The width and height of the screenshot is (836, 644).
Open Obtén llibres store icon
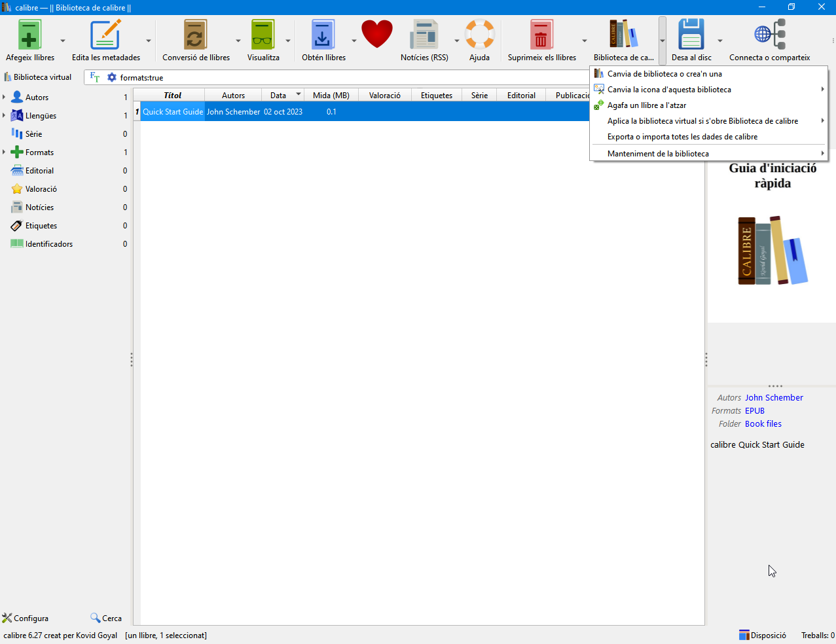(x=323, y=35)
